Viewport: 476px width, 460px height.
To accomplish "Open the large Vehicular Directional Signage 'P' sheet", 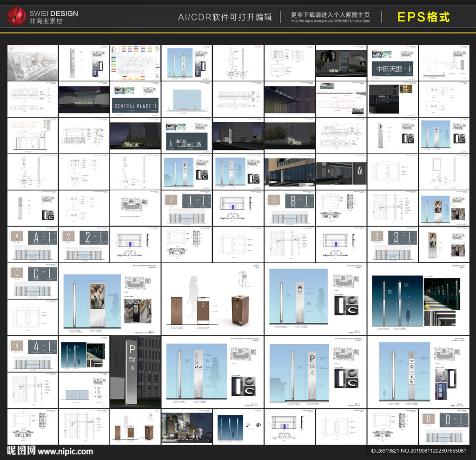I will 316,372.
